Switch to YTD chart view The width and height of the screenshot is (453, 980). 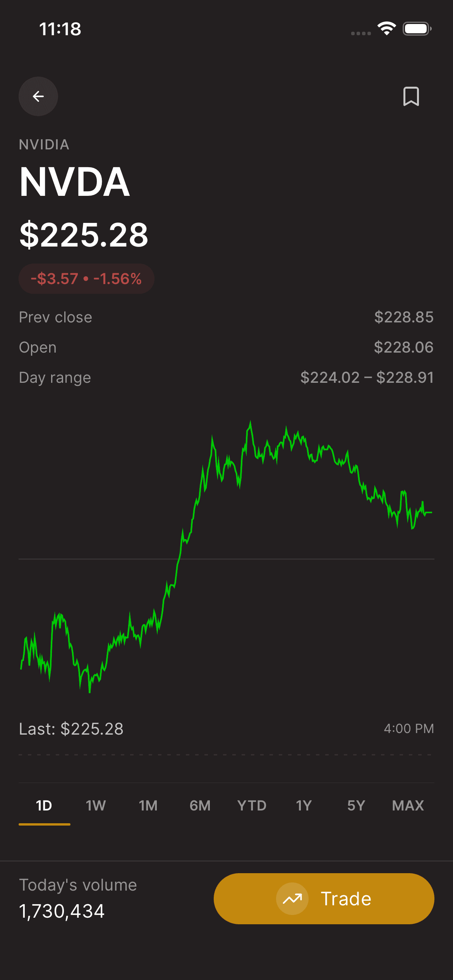[252, 806]
